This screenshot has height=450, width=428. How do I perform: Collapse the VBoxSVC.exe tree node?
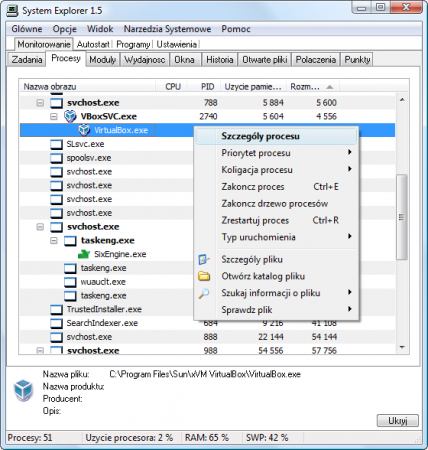(54, 116)
